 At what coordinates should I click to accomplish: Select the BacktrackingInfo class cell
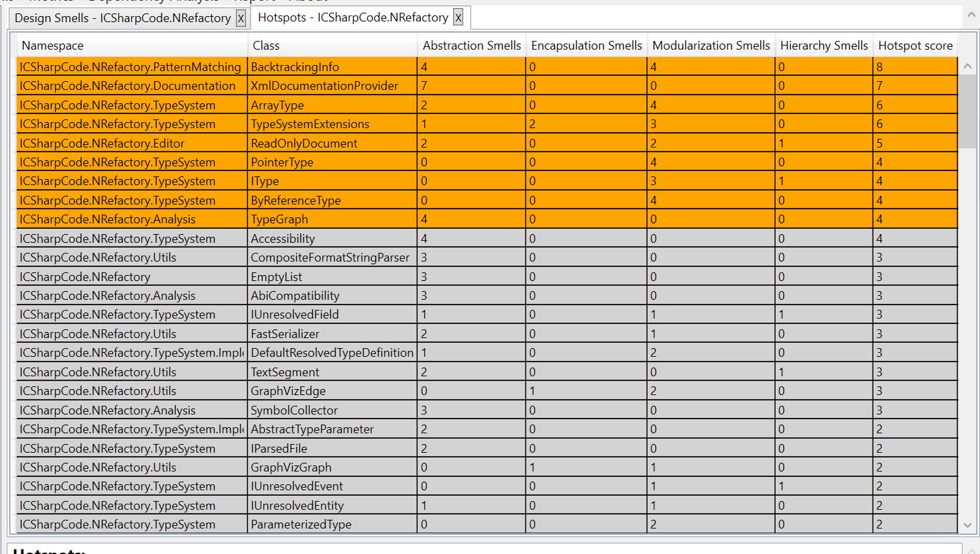(x=332, y=66)
